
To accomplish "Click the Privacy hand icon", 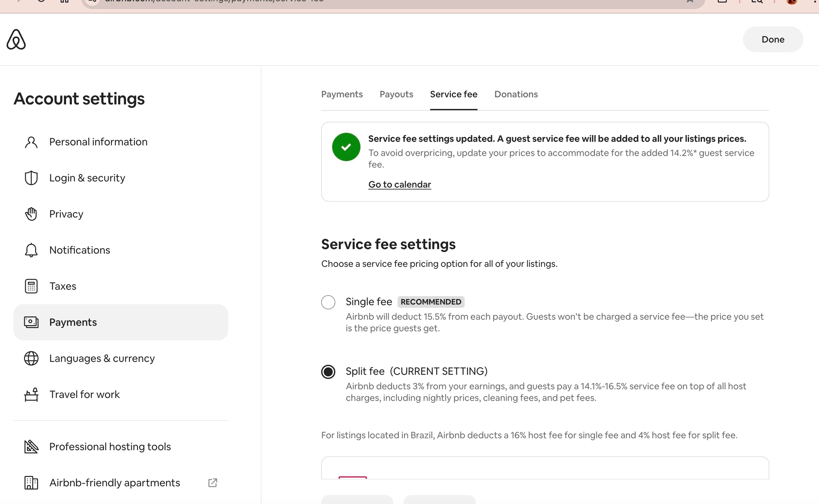I will [31, 214].
